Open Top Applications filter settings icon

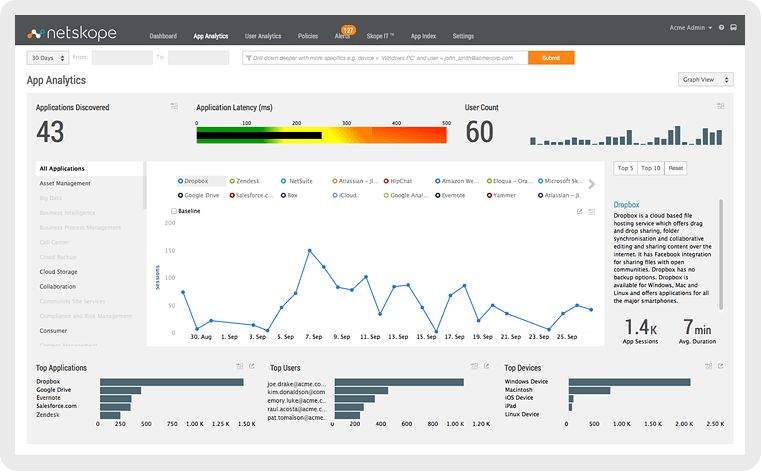click(x=240, y=366)
